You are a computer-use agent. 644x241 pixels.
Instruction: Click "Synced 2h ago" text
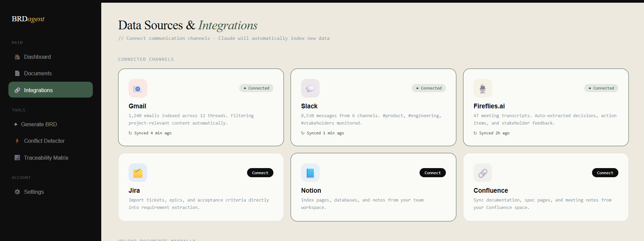pos(494,133)
